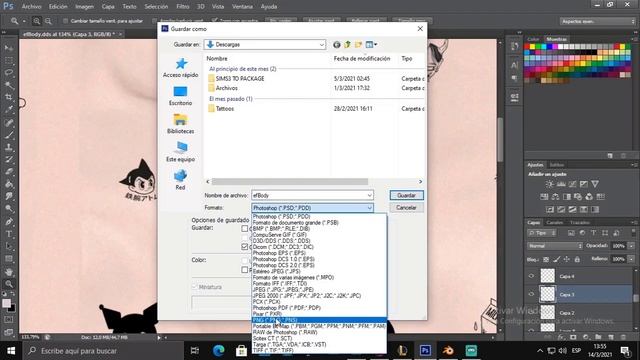Collapse the Formato dropdown arrow

point(369,208)
